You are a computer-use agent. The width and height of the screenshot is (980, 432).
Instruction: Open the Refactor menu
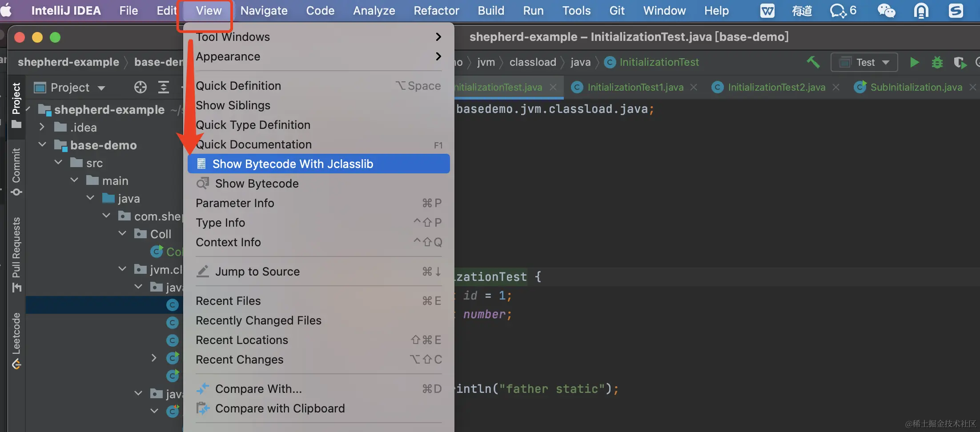[x=436, y=10]
